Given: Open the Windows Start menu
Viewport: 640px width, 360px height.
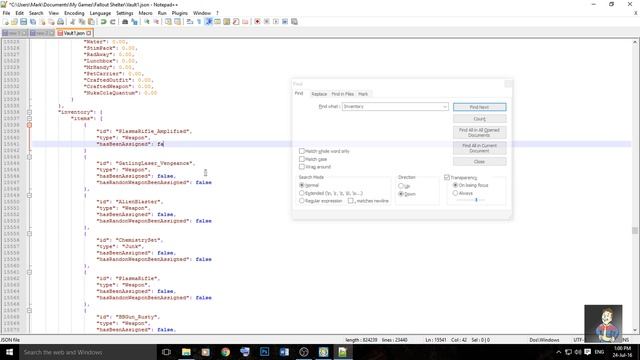Looking at the screenshot, I should click(9, 352).
